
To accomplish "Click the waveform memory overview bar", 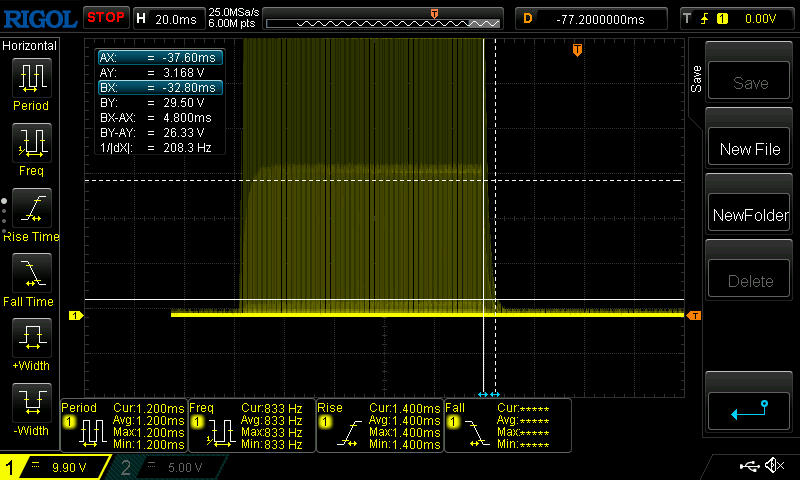I will 383,23.
